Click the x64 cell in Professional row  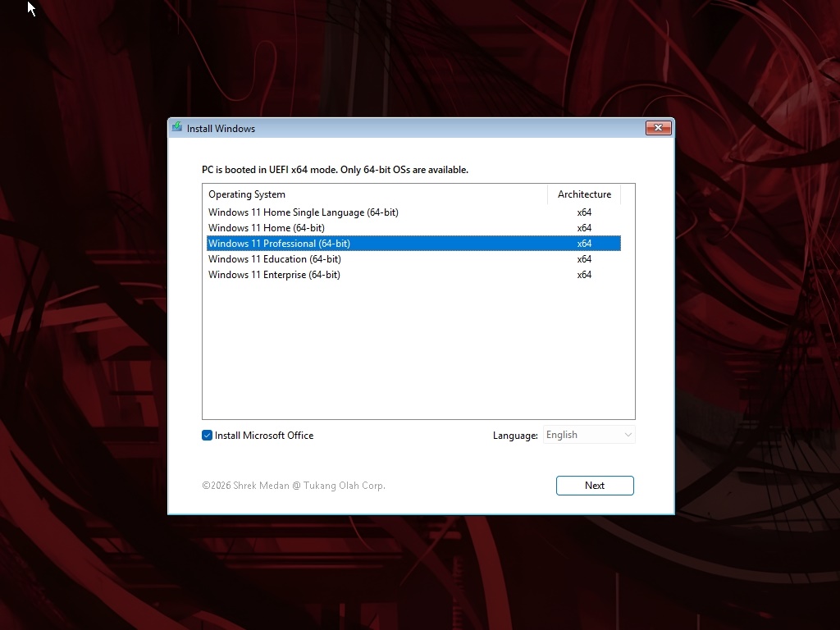584,243
